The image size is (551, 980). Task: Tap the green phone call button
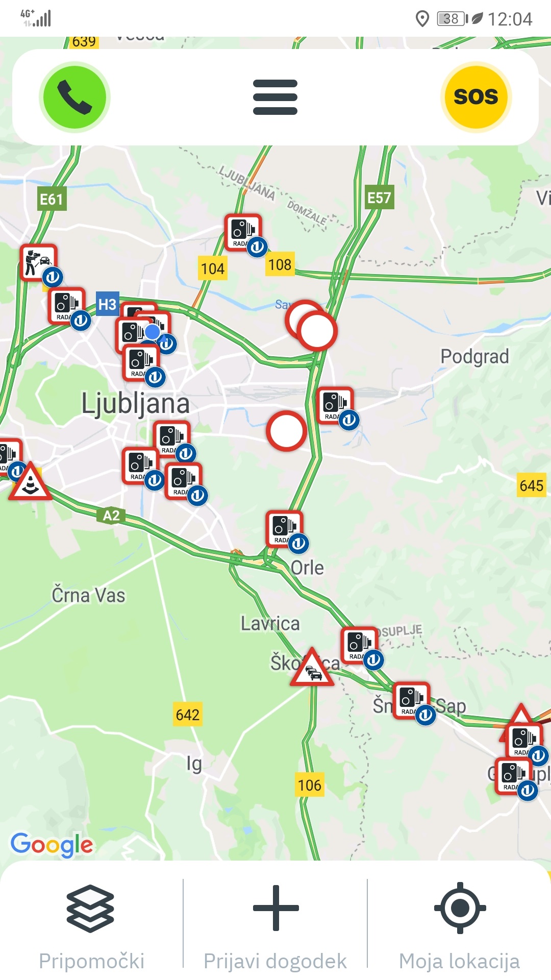tap(74, 97)
